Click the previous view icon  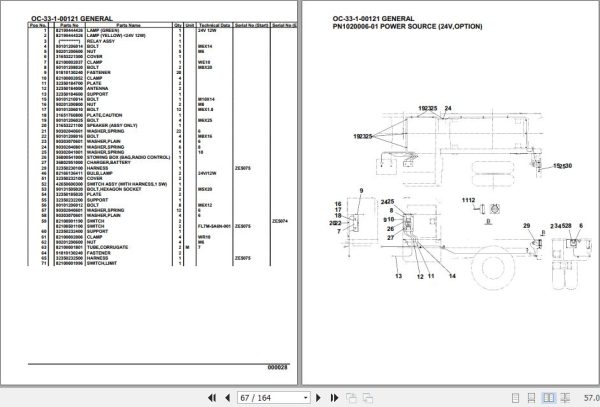(351, 398)
